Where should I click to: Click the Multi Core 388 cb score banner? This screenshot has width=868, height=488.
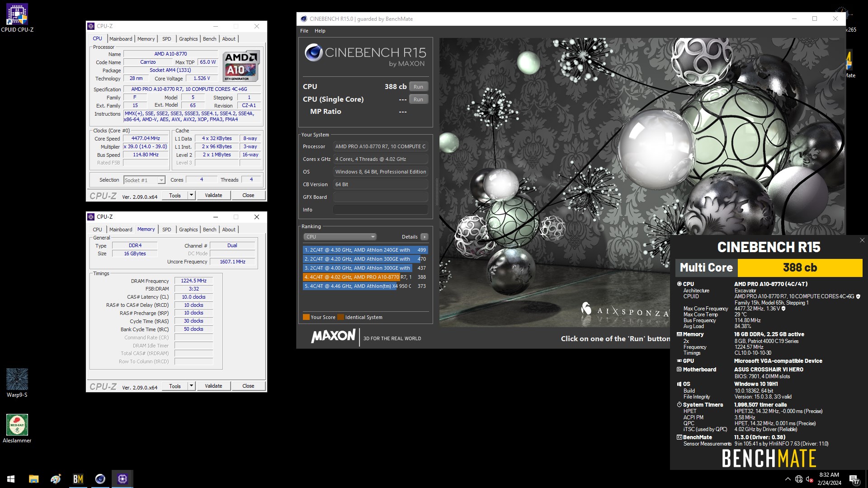click(x=769, y=268)
